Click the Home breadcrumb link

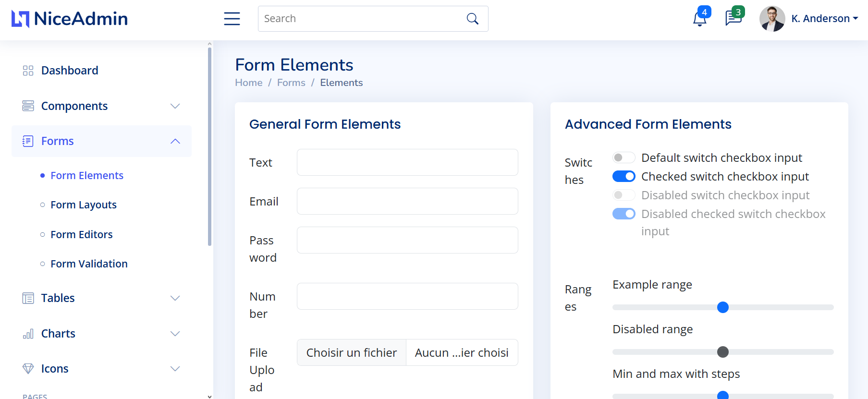coord(248,82)
